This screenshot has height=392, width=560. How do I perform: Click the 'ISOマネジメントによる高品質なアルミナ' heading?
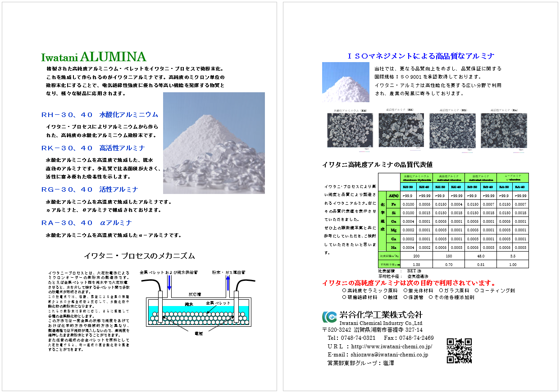pos(421,56)
